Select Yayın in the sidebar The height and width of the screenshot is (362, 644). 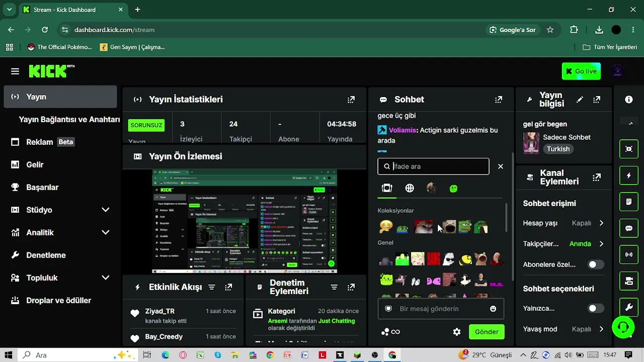60,97
